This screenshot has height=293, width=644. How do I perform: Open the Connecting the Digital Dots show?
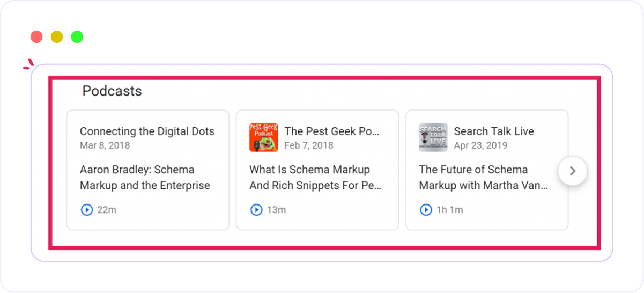coord(147,131)
